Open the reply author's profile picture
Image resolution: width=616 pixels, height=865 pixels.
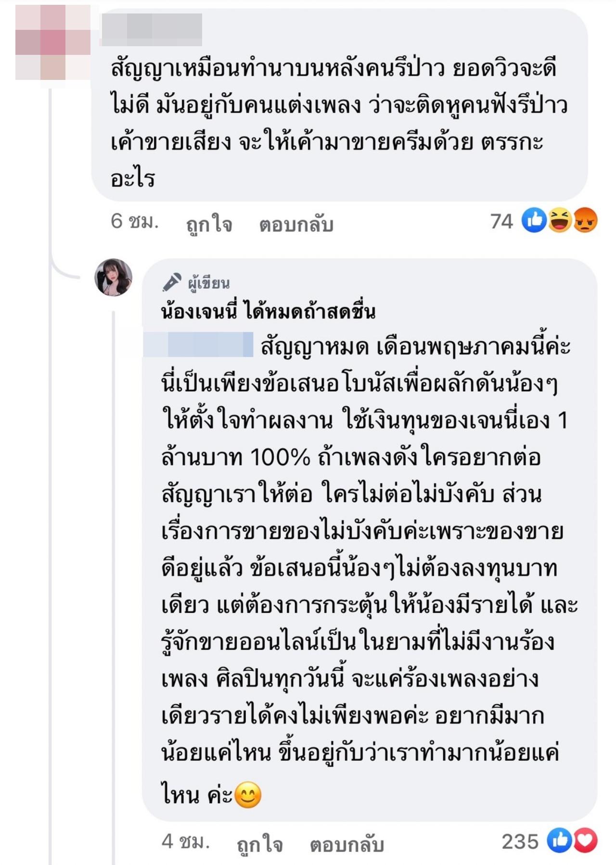point(113,277)
